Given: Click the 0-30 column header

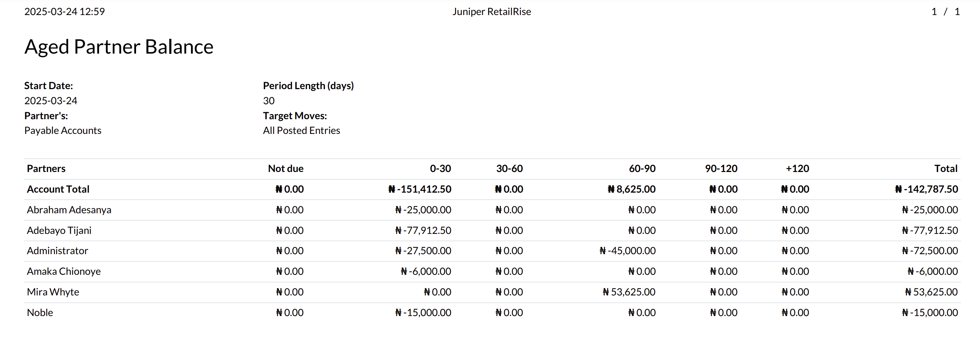Looking at the screenshot, I should pyautogui.click(x=440, y=169).
